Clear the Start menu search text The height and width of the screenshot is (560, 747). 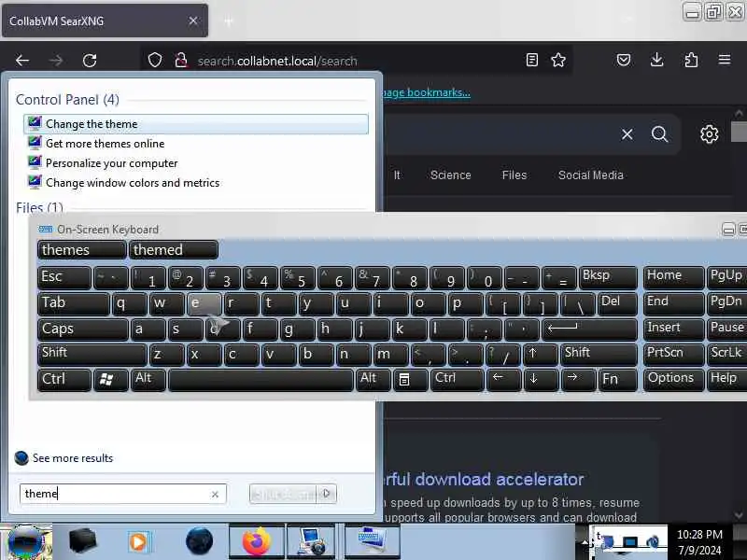215,495
